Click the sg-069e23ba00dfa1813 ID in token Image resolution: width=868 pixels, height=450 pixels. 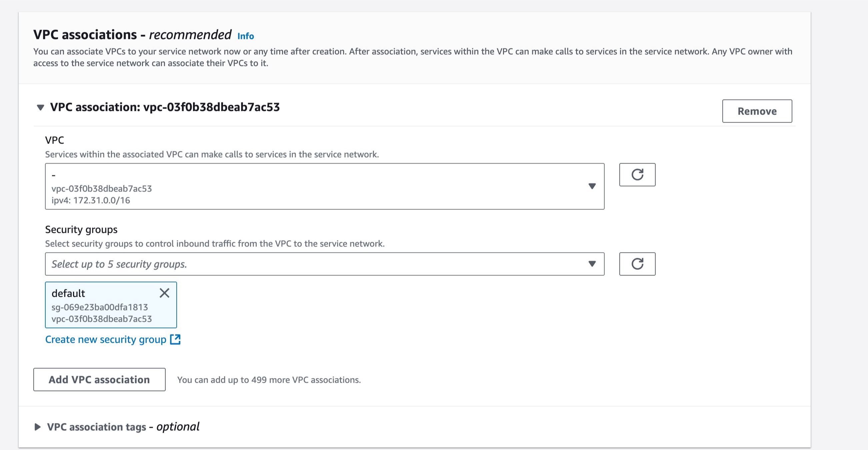pyautogui.click(x=100, y=307)
